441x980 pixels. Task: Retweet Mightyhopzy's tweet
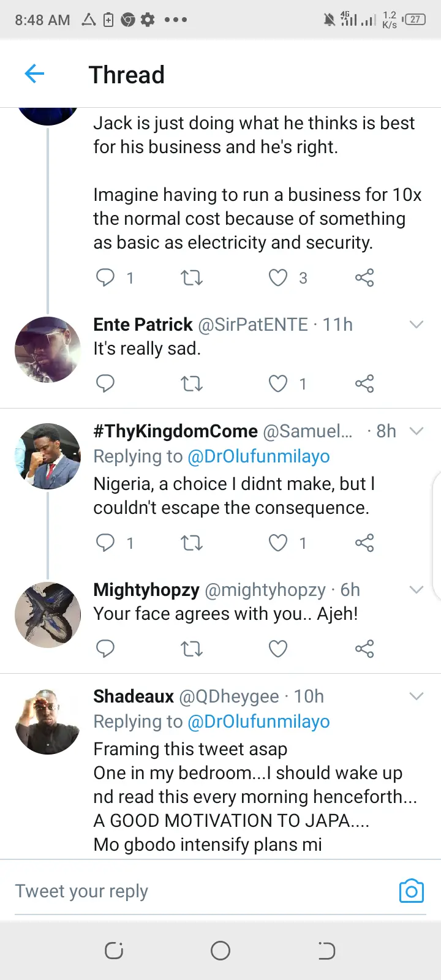(192, 649)
